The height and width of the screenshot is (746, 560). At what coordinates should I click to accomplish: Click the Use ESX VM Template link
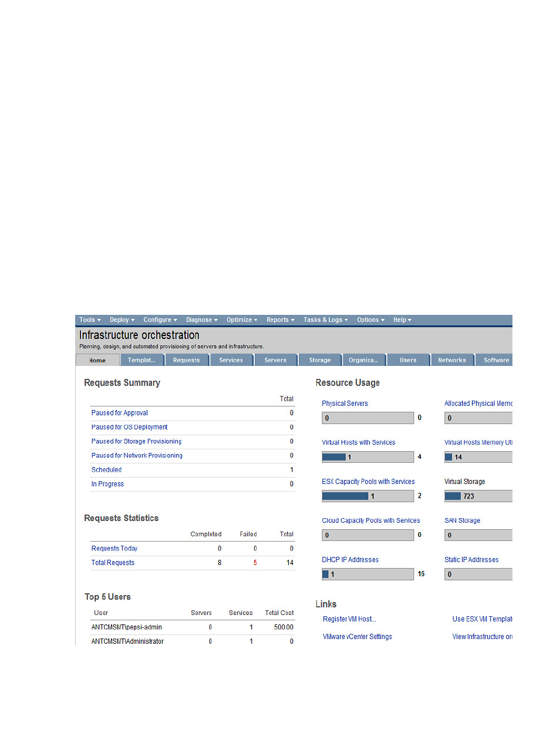click(483, 619)
